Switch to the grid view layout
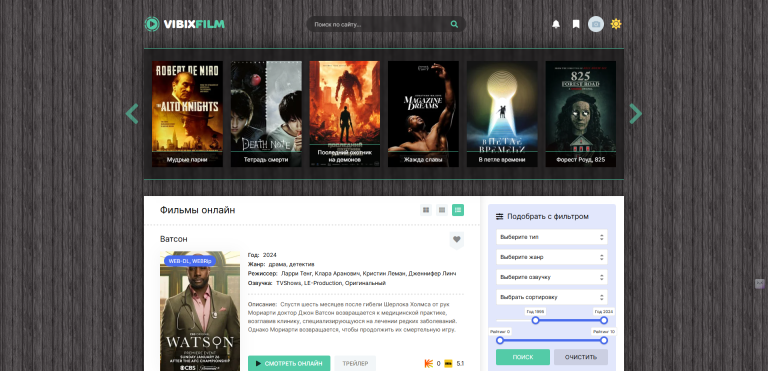Image resolution: width=768 pixels, height=371 pixels. pyautogui.click(x=426, y=210)
